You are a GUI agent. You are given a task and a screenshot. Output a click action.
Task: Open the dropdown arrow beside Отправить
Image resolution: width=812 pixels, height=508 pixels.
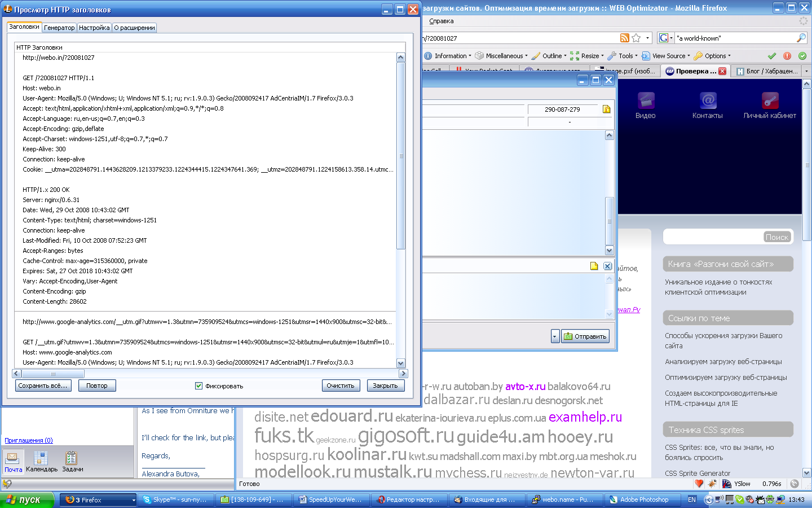tap(555, 336)
